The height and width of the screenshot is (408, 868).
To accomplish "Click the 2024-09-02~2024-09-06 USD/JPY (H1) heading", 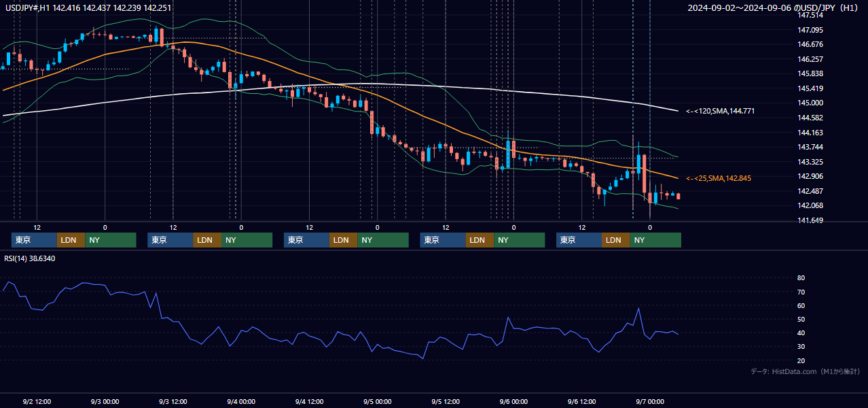I will pos(774,7).
